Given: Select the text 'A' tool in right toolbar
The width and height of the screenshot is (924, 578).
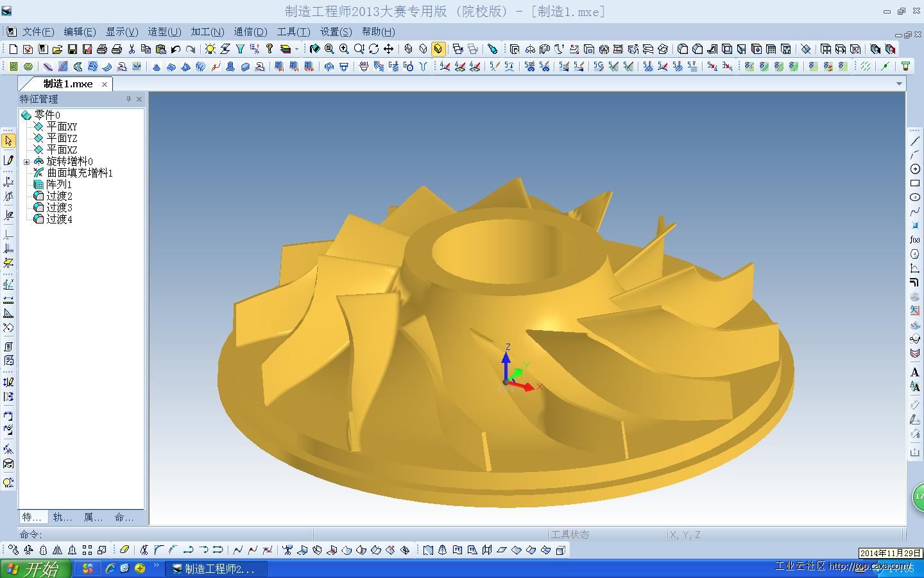Looking at the screenshot, I should pos(915,372).
